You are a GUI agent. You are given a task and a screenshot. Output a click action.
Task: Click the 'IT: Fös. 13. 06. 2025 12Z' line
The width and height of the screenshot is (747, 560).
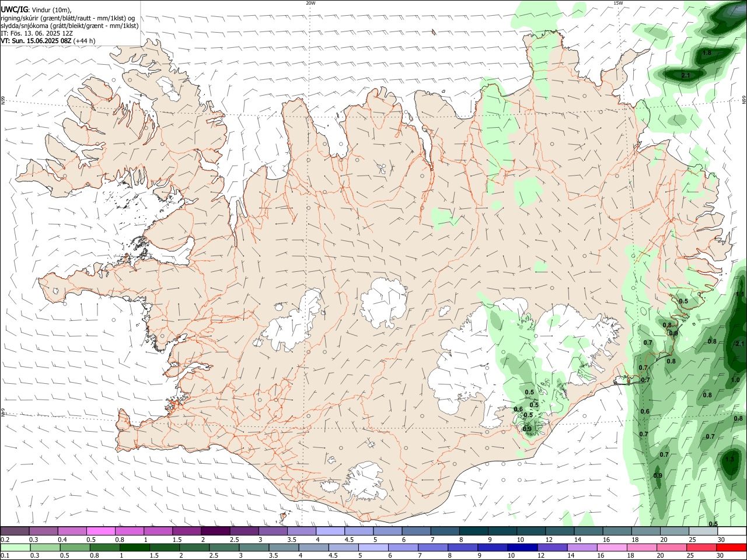(36, 33)
